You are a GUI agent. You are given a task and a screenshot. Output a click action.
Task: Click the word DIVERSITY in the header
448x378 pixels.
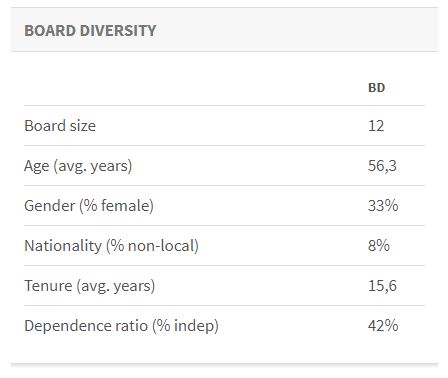tap(118, 31)
